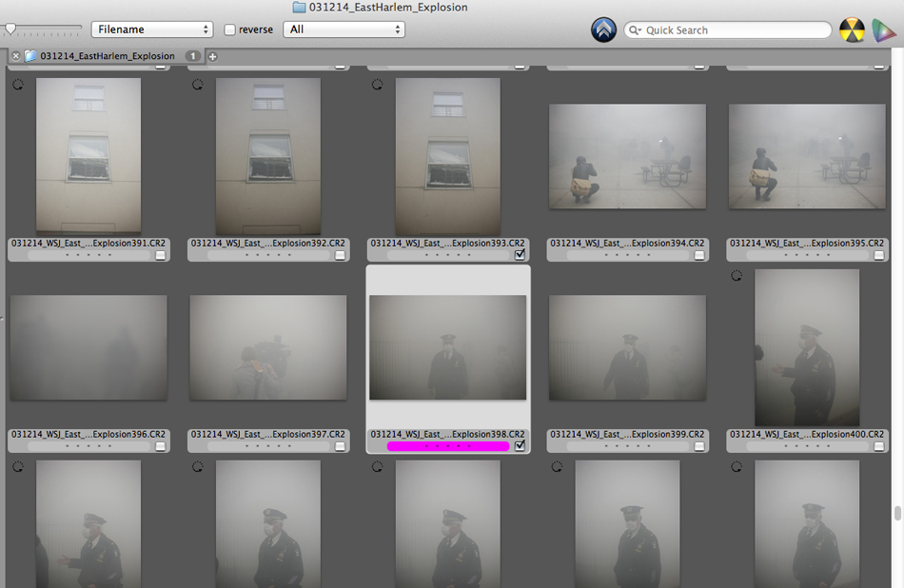Click filename label 031214_WSJ_East_...Explosion392.CR2
The image size is (904, 588).
(x=268, y=244)
